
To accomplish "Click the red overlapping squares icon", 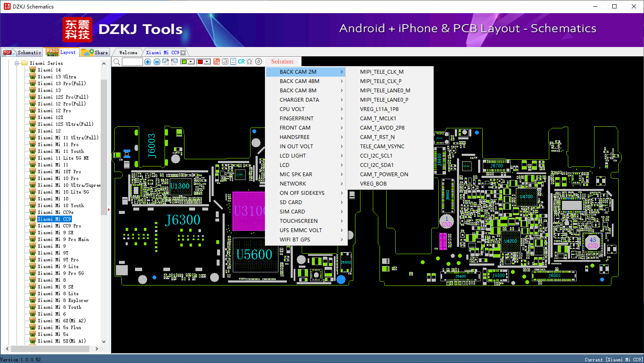I will click(x=217, y=61).
